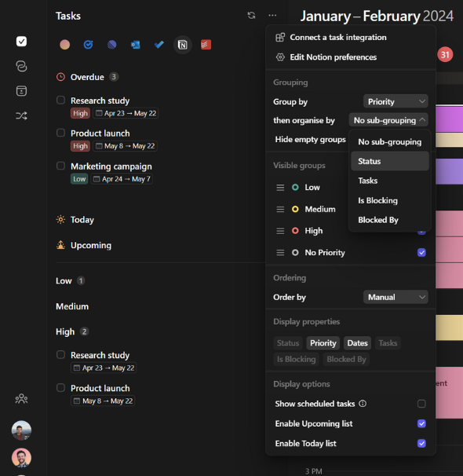Screen dimensions: 463x476
Task: Select the orange gradient circle integration icon
Action: (x=64, y=45)
